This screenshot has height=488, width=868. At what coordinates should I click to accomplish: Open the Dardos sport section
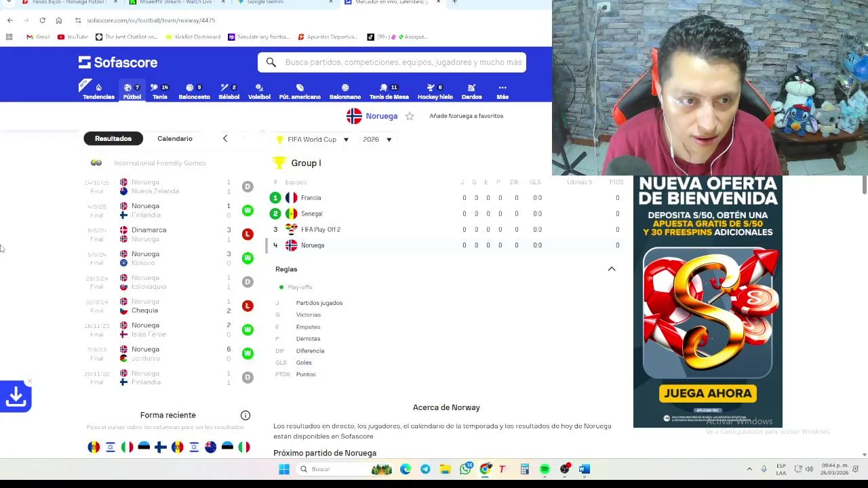[x=471, y=91]
